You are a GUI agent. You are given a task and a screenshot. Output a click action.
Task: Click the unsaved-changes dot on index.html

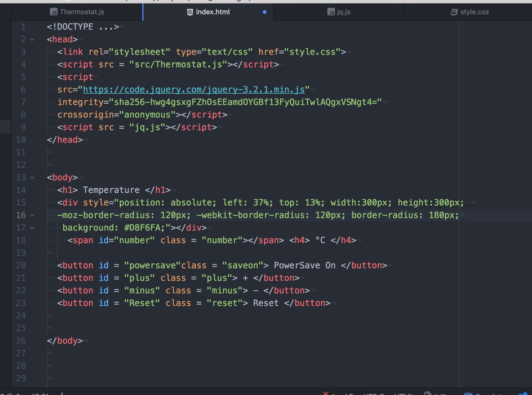tap(265, 12)
